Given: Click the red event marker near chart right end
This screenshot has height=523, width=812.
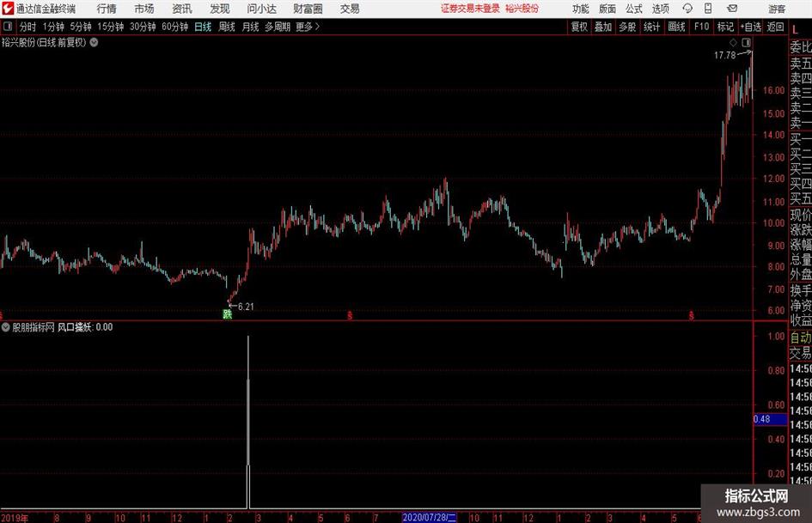Looking at the screenshot, I should click(x=692, y=315).
